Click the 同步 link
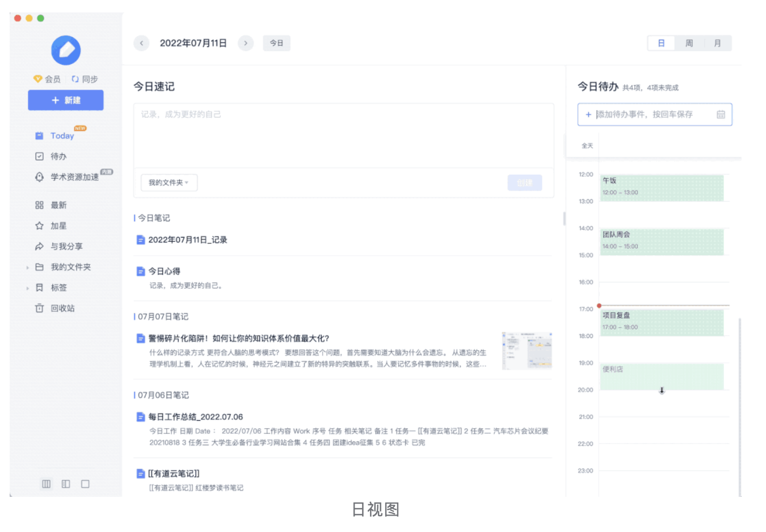Image resolution: width=766 pixels, height=532 pixels. [90, 79]
